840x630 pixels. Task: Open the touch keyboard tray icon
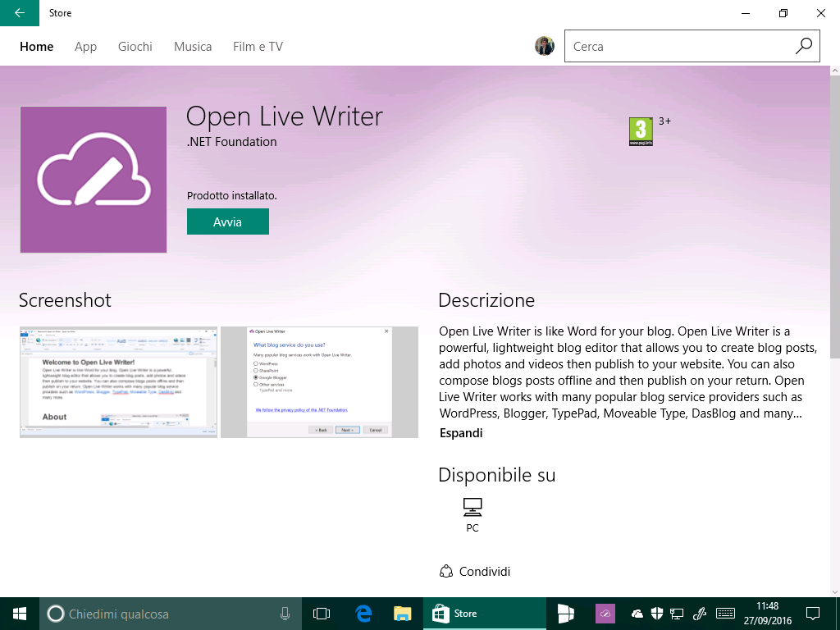(x=725, y=614)
